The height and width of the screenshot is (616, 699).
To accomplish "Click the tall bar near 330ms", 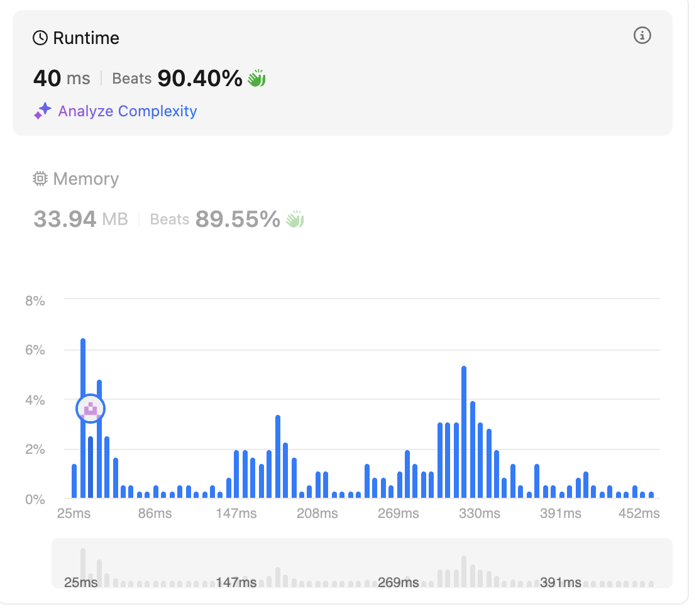I will pyautogui.click(x=464, y=432).
